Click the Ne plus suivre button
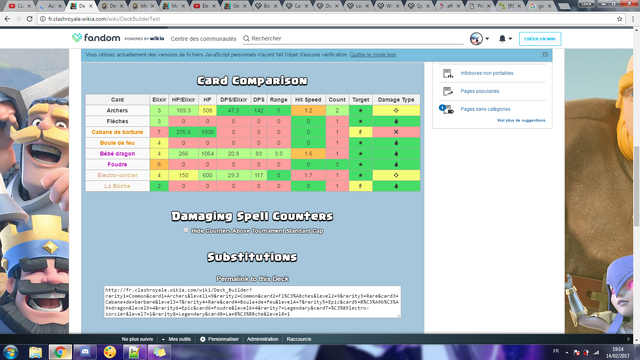 [137, 339]
